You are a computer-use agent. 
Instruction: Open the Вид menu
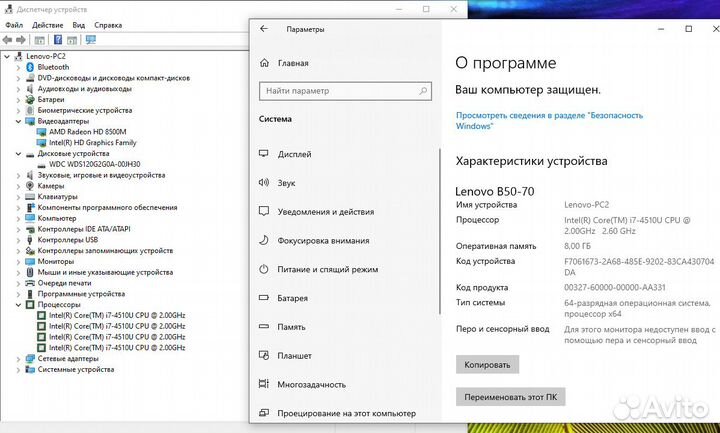coord(79,25)
